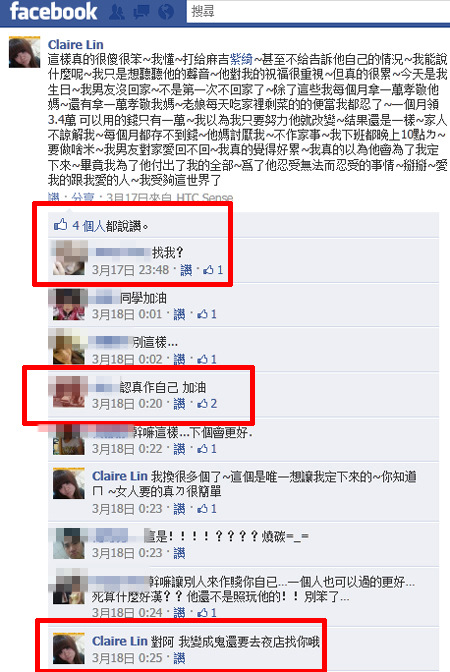Open the friend requests icon in header
The height and width of the screenshot is (672, 450).
pos(117,12)
